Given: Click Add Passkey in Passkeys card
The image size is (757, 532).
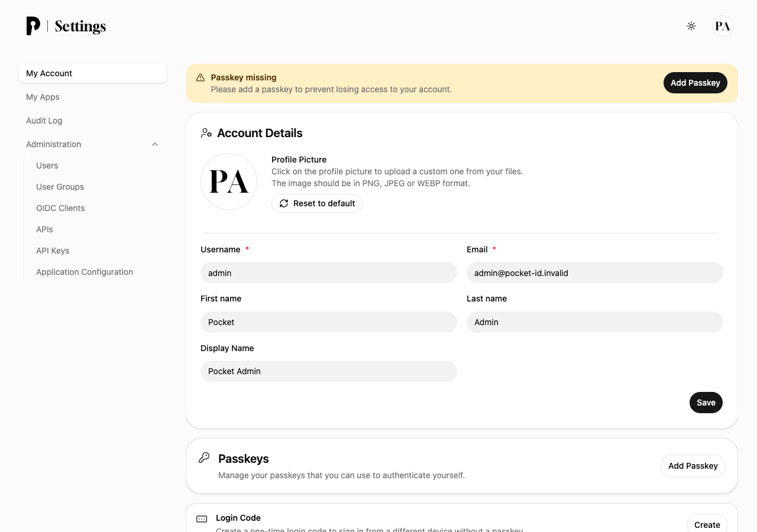Looking at the screenshot, I should point(693,466).
